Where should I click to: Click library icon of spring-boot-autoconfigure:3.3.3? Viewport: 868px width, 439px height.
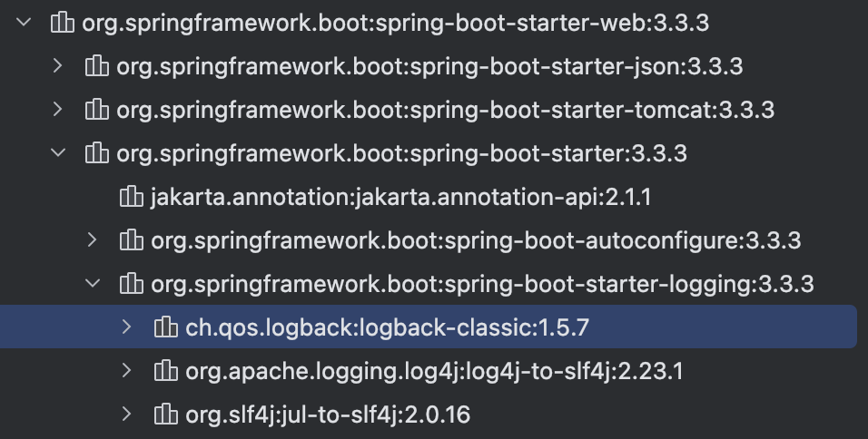click(131, 240)
